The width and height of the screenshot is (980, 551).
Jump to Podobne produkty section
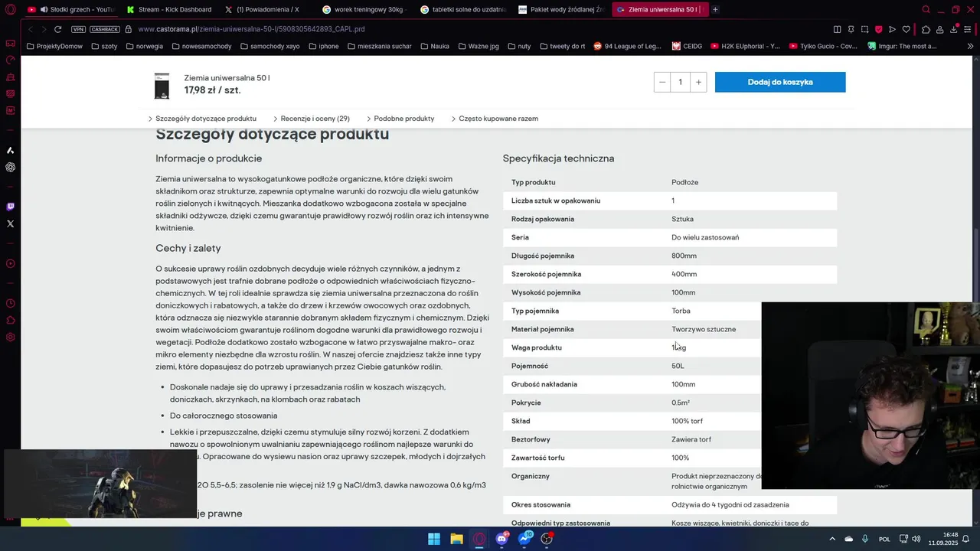coord(400,119)
